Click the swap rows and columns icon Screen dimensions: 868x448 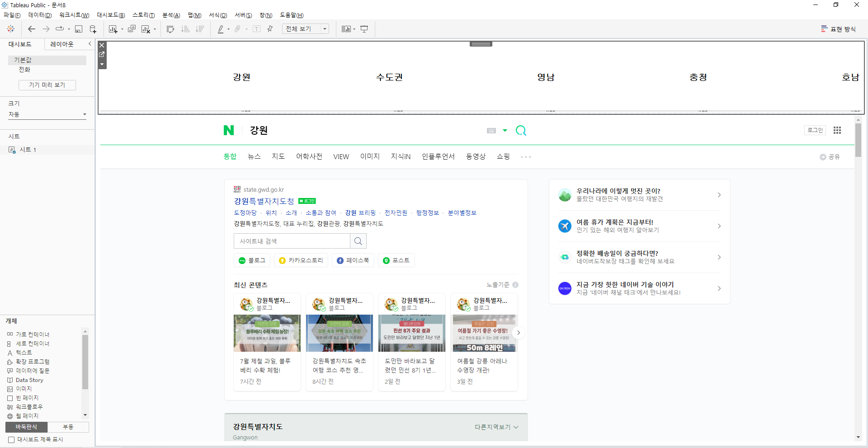point(170,29)
